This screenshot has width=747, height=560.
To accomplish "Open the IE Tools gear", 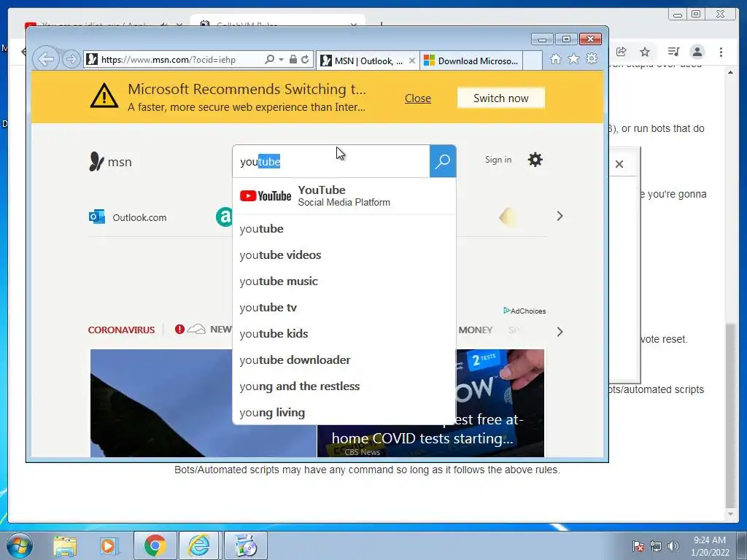I will click(592, 59).
